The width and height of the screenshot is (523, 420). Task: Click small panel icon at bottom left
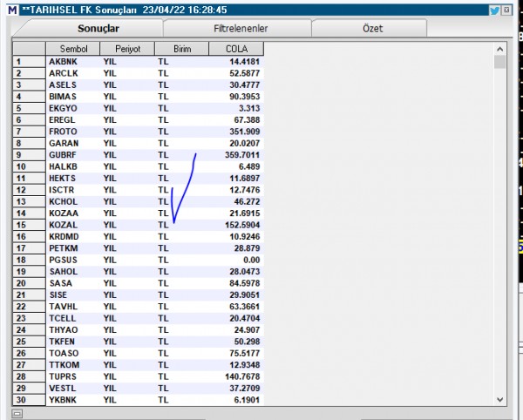[17, 414]
